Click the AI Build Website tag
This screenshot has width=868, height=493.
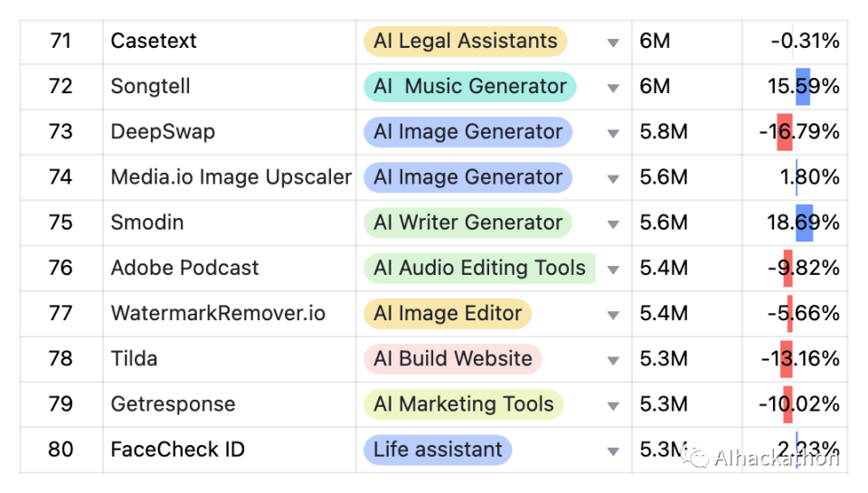(x=452, y=359)
